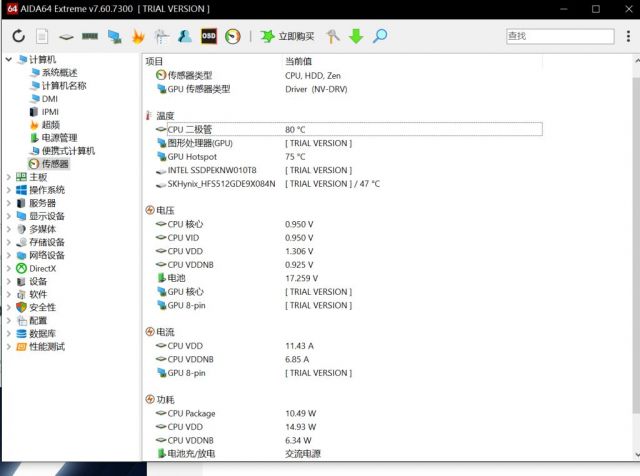Open preferences hammer tool icon
Screen dimensions: 640x476
coord(333,36)
